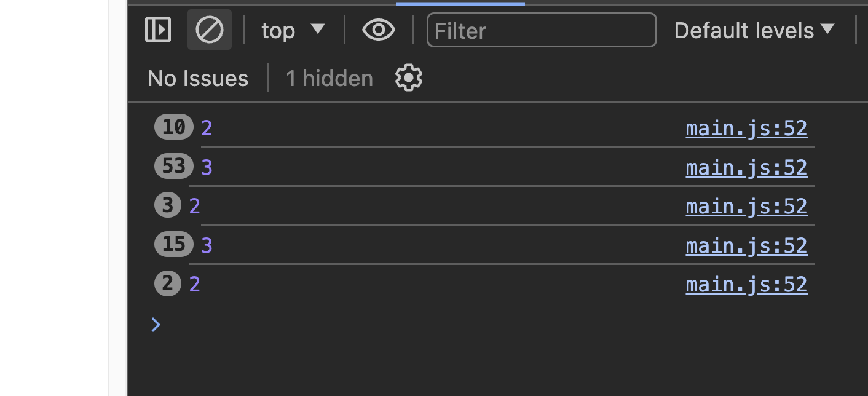Image resolution: width=868 pixels, height=396 pixels.
Task: Click the repeat count badge showing 3
Action: (168, 205)
